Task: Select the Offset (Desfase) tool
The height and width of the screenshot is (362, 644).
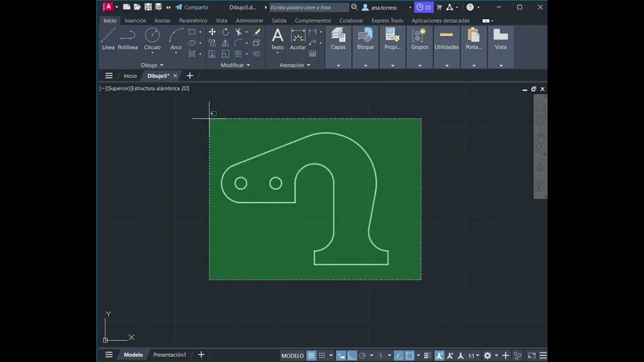Action: point(257,54)
